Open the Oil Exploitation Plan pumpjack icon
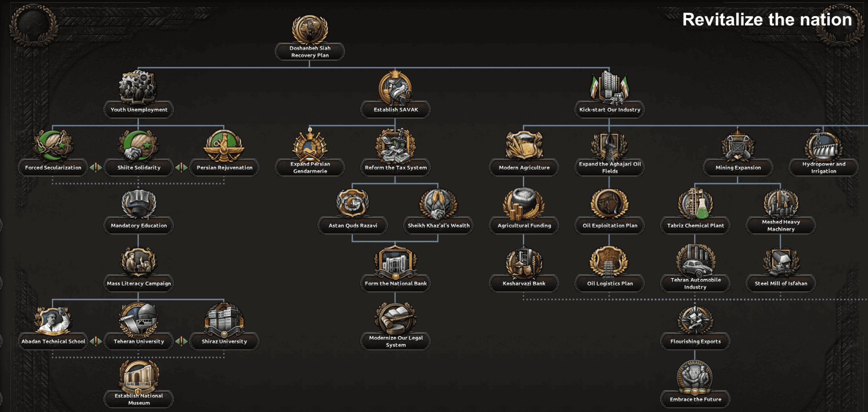Viewport: 868px width, 412px height. tap(609, 204)
